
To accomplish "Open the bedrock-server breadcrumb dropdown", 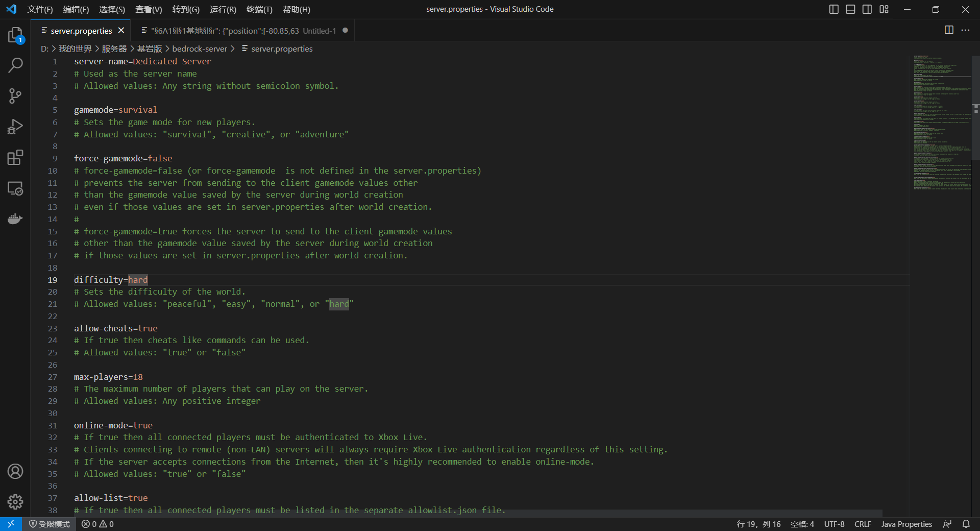I will [x=200, y=49].
